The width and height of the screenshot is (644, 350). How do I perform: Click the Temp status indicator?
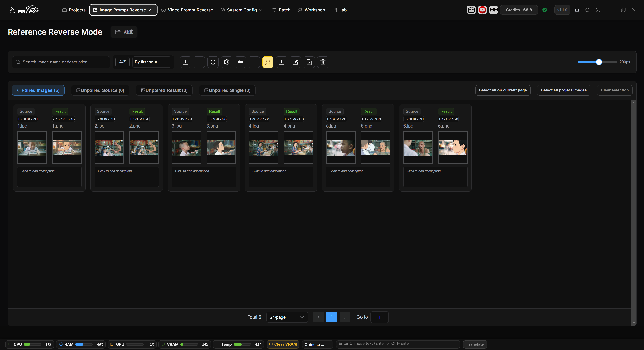pos(239,344)
